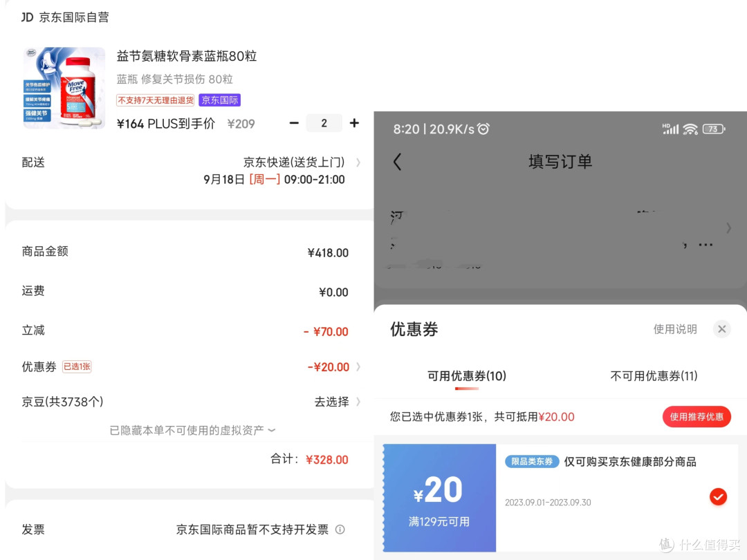Click the 商品金额 ¥418.00 value
This screenshot has height=560, width=747.
coord(328,253)
